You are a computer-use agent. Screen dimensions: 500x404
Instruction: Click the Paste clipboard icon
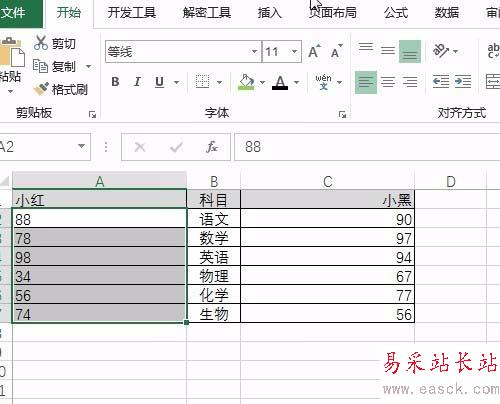(12, 52)
